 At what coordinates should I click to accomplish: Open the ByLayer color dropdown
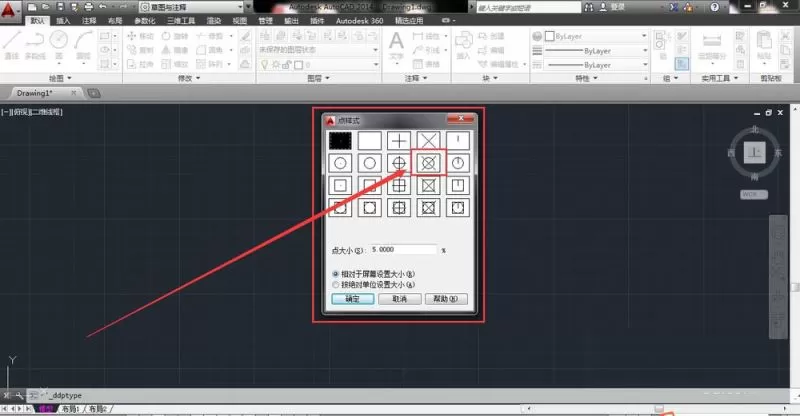pos(596,36)
